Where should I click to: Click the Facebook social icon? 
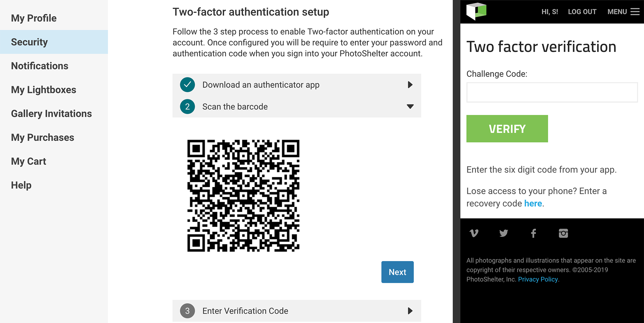pyautogui.click(x=533, y=233)
